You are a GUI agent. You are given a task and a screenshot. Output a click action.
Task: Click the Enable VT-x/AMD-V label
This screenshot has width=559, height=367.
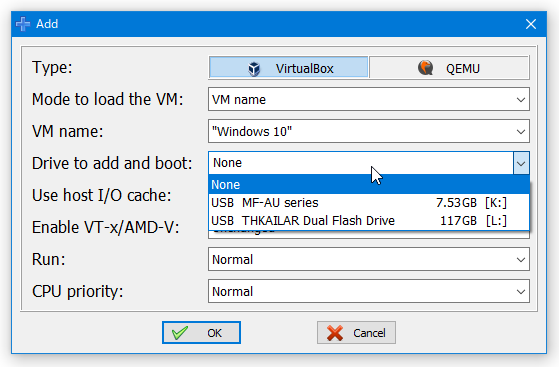click(x=106, y=227)
